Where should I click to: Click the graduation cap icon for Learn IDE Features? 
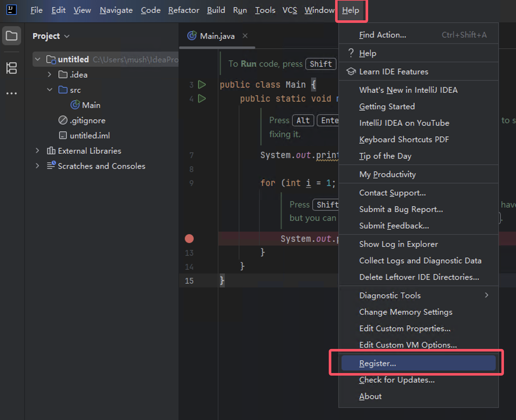click(x=351, y=71)
